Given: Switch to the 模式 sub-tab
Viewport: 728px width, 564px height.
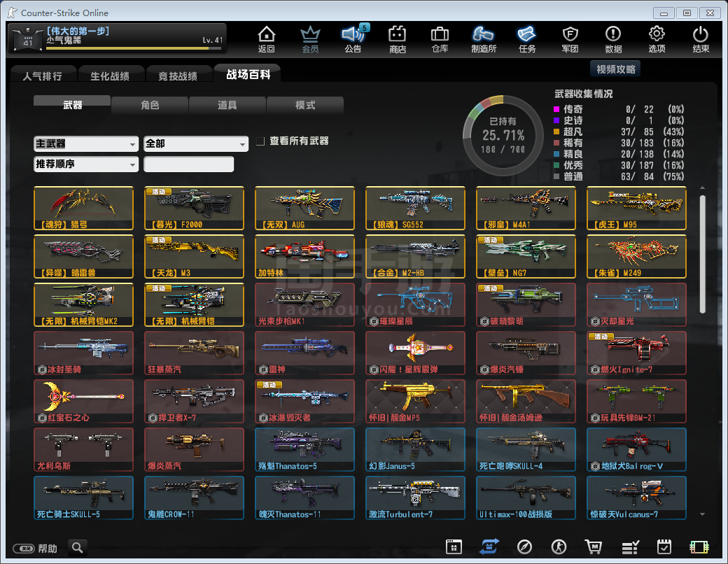Looking at the screenshot, I should [305, 105].
